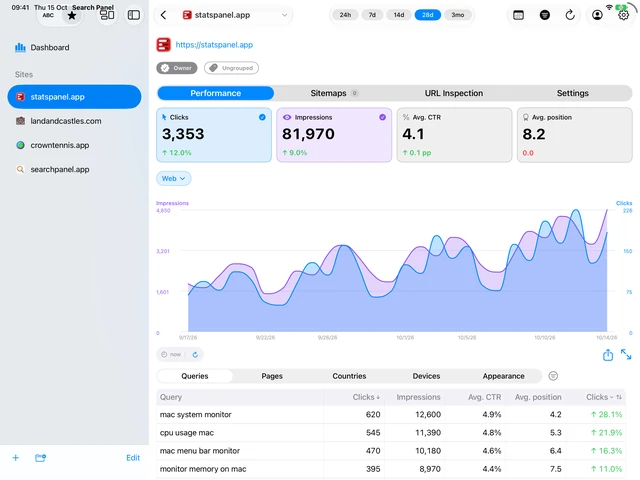
Task: Open the layout widgets view icon
Action: tap(107, 15)
